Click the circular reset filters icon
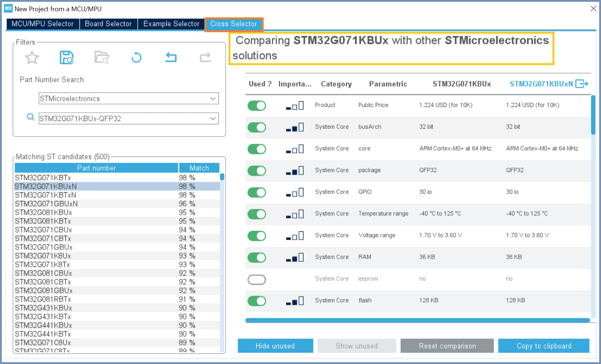Image resolution: width=601 pixels, height=364 pixels. (136, 57)
